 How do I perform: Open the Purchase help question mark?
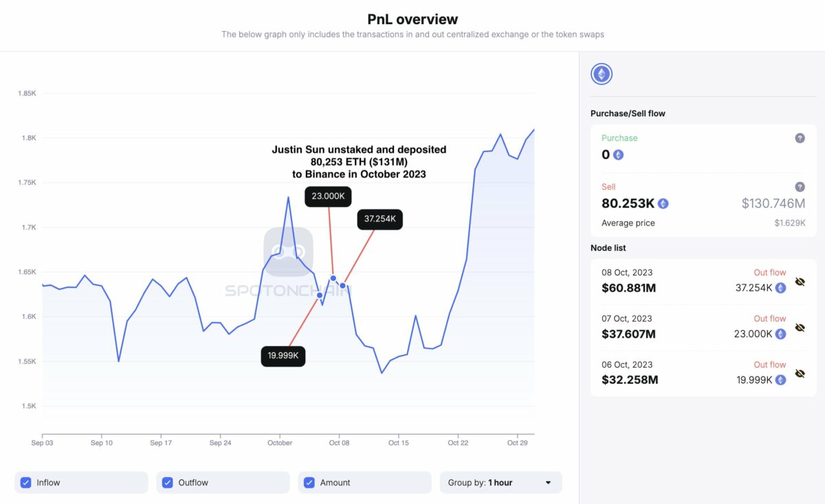[x=800, y=138]
